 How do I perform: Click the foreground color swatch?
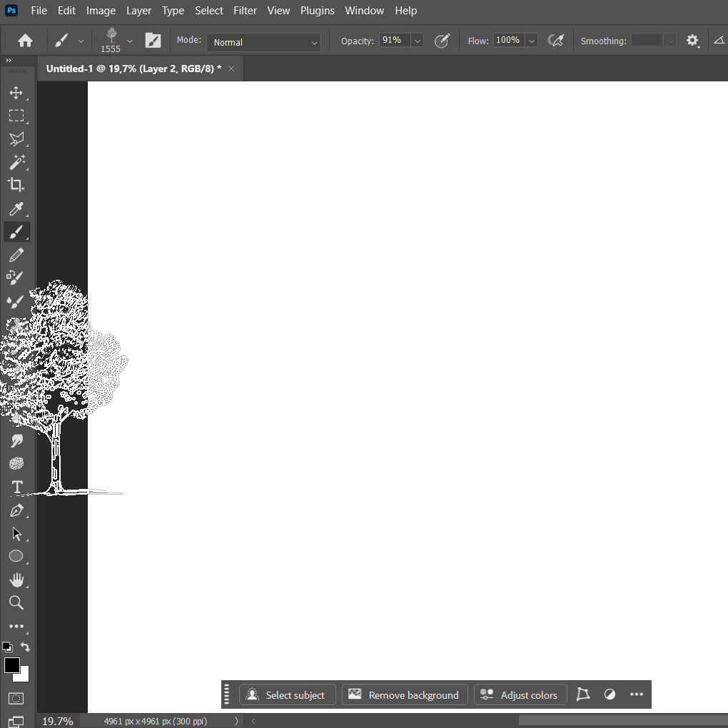click(11, 665)
